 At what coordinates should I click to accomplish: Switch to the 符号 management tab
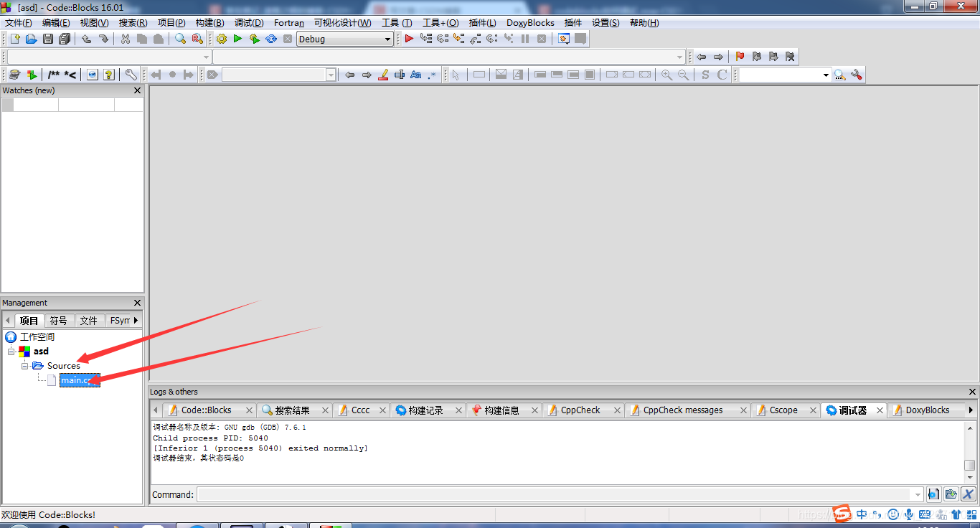click(58, 321)
